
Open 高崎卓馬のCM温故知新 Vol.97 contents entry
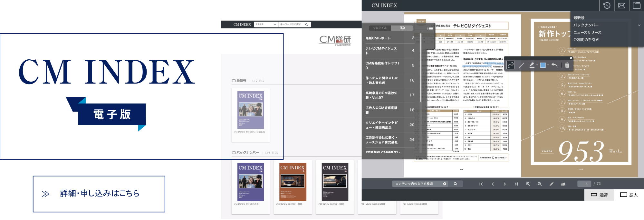390,95
